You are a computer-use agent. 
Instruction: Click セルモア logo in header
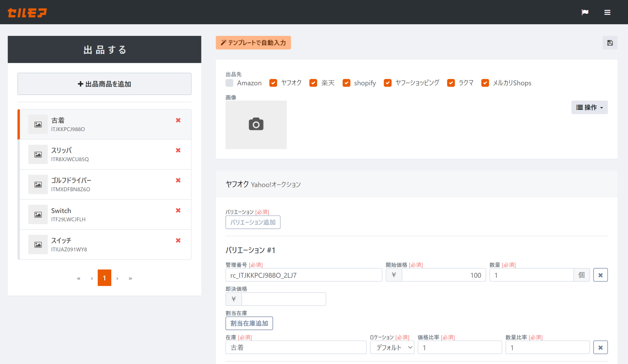tap(27, 13)
